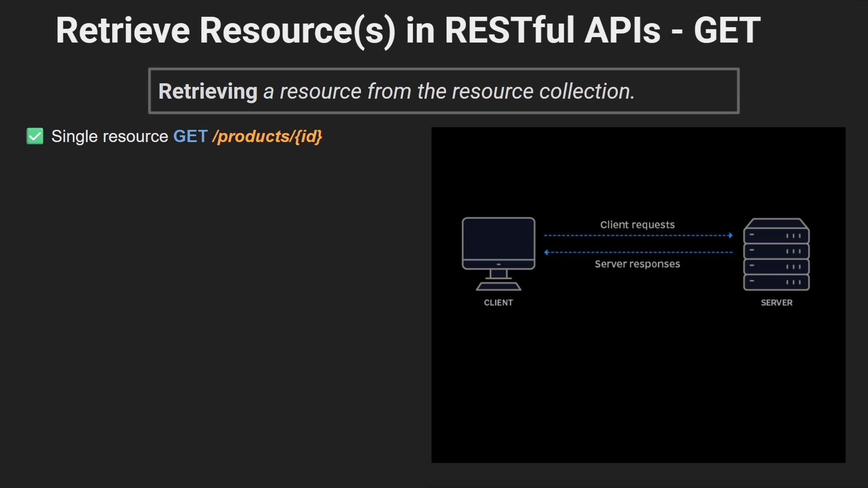Click the 'Client requests' label
This screenshot has width=868, height=488.
(637, 225)
